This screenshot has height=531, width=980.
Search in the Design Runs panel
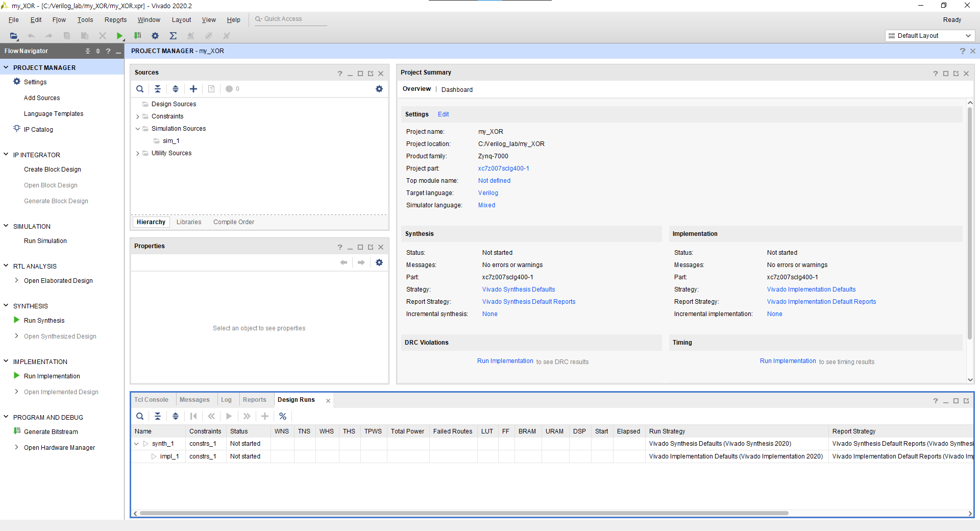coord(140,416)
